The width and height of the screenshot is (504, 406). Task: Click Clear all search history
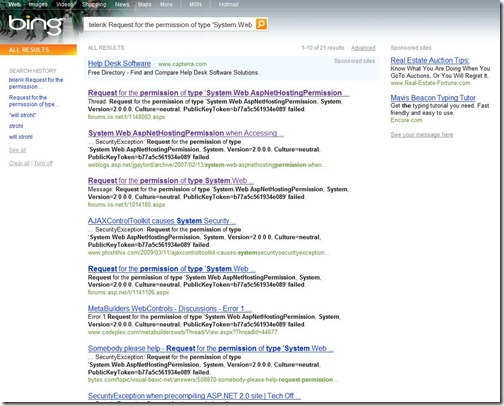coord(19,163)
